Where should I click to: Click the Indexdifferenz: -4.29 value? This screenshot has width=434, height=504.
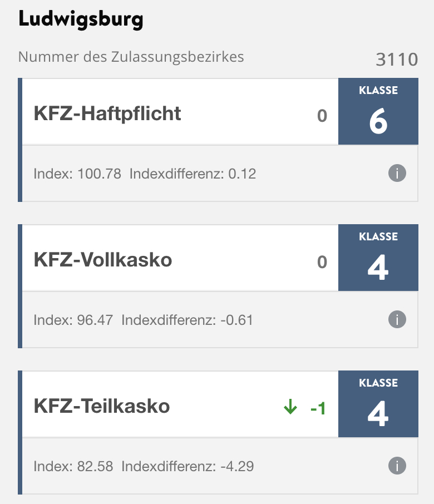coord(188,466)
